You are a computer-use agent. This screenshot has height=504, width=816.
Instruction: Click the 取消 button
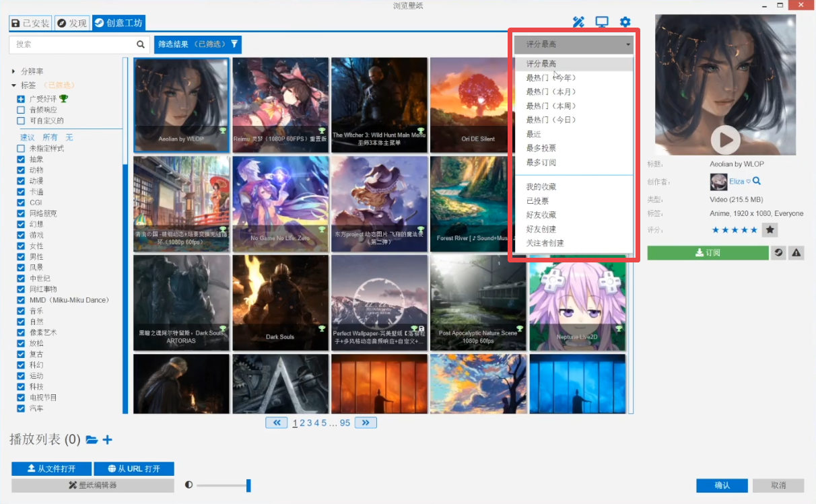click(x=778, y=485)
